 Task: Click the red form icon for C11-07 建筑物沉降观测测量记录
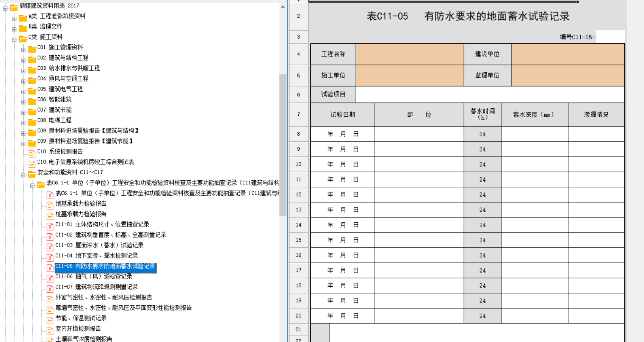50,288
